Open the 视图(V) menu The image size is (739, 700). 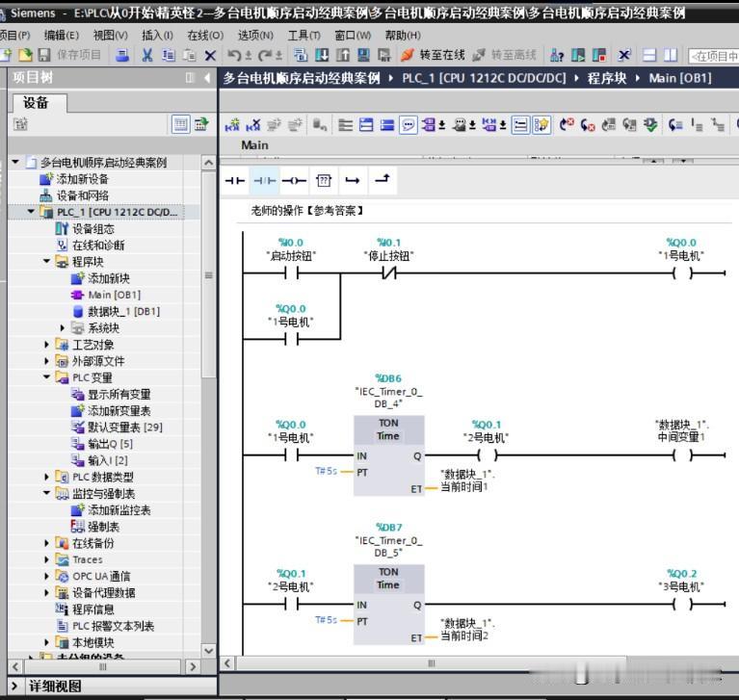[x=110, y=36]
